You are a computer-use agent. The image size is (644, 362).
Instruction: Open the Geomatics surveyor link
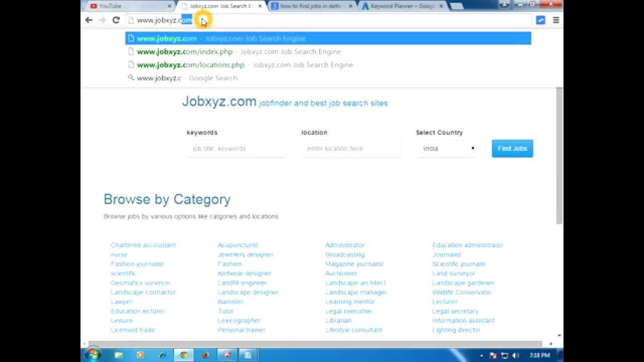[x=140, y=283]
